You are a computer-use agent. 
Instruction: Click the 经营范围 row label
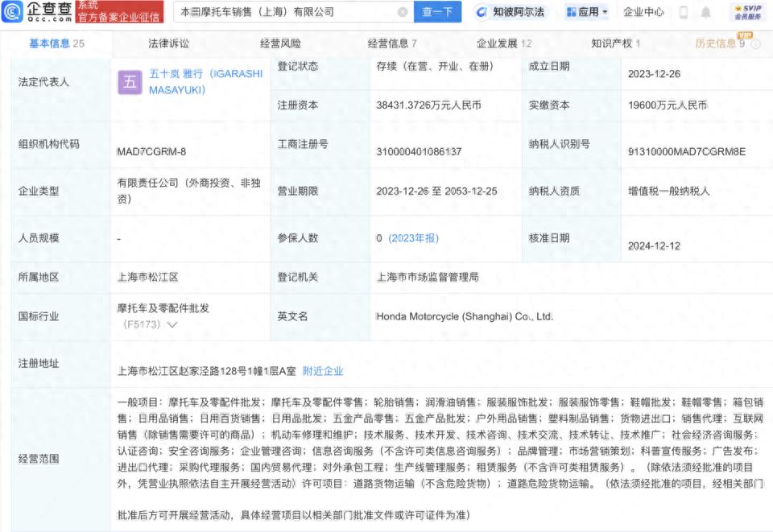[x=39, y=459]
